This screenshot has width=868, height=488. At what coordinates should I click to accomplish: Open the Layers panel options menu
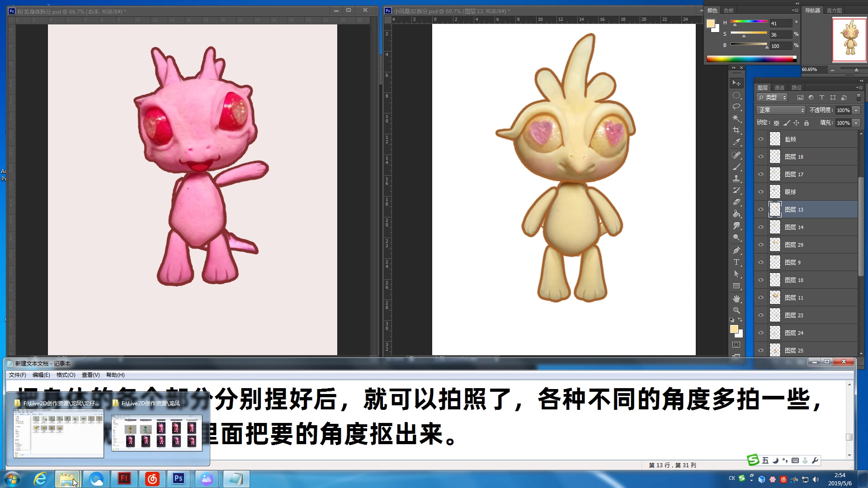click(859, 88)
